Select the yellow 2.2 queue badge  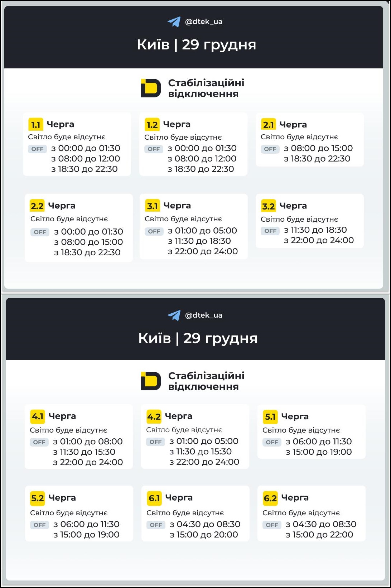tap(37, 206)
